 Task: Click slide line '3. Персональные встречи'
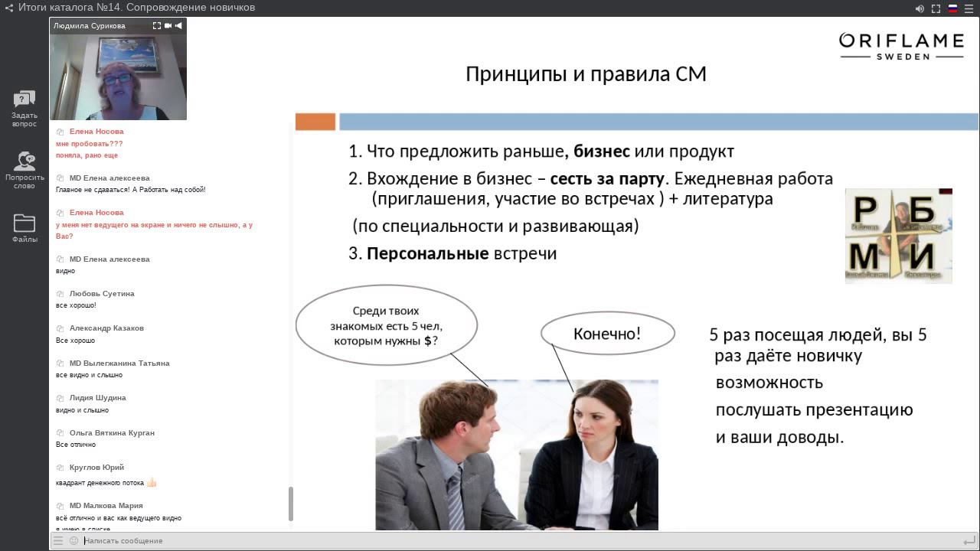pos(452,253)
